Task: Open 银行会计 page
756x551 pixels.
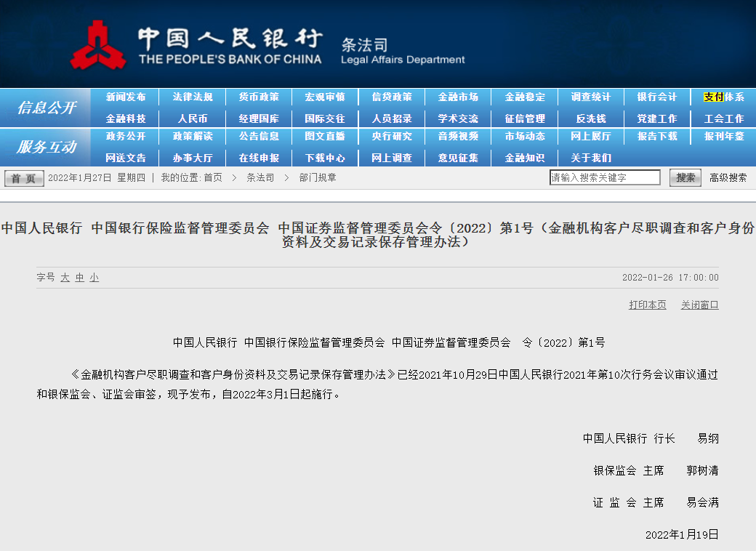Action: click(x=657, y=97)
